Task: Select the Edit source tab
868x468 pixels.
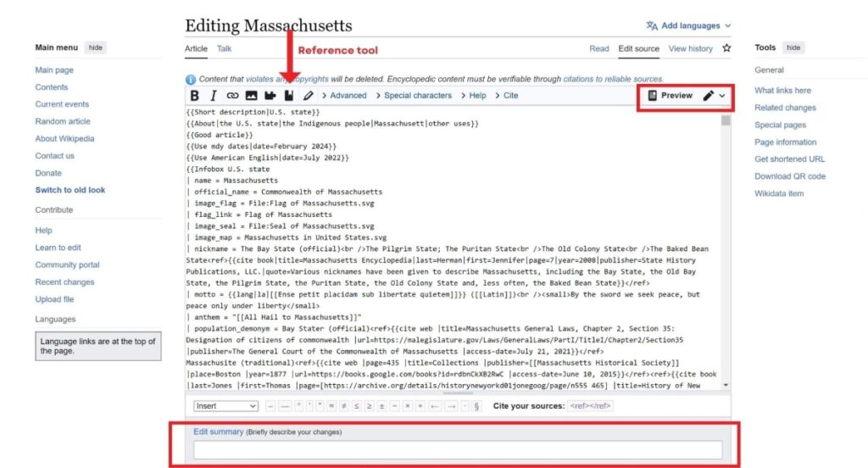Action: click(639, 48)
